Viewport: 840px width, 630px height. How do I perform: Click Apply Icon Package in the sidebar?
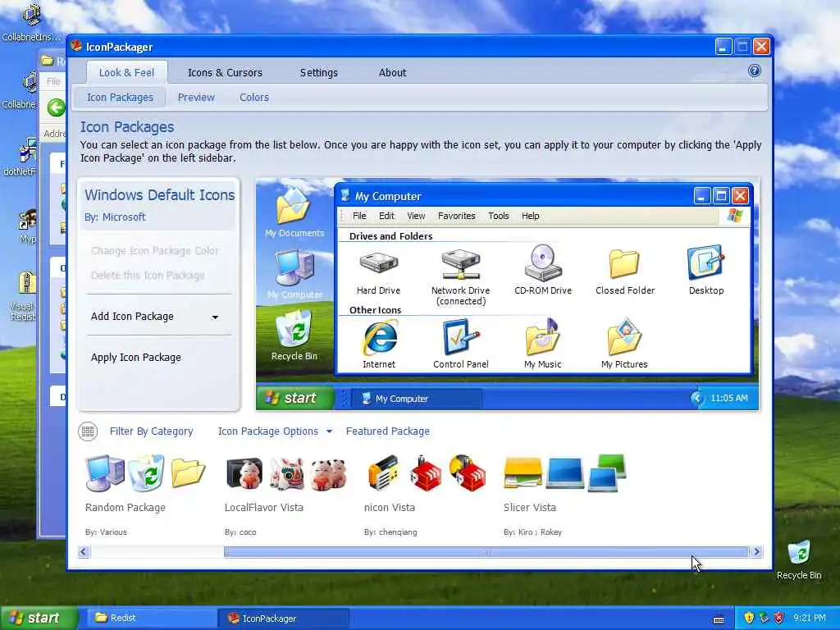[x=136, y=358]
